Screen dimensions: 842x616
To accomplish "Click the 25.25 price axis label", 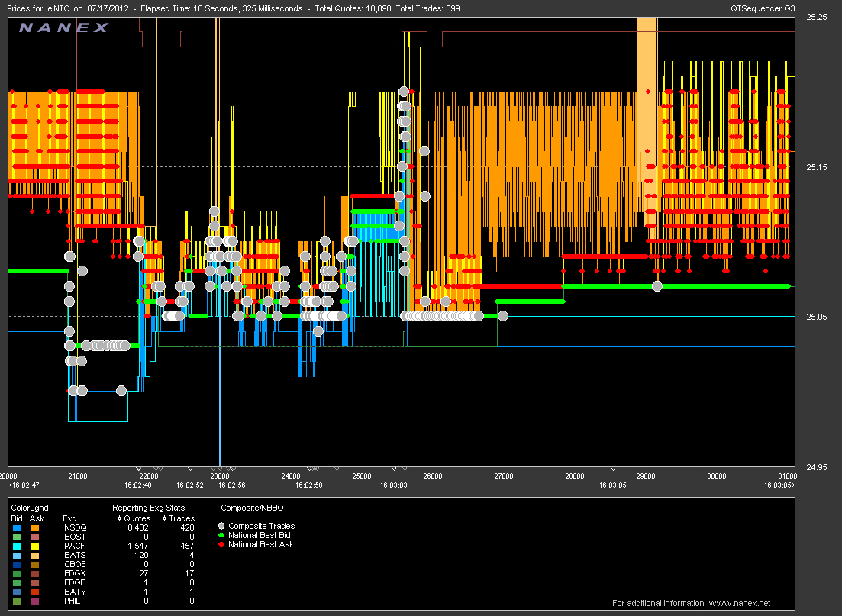I will tap(817, 18).
